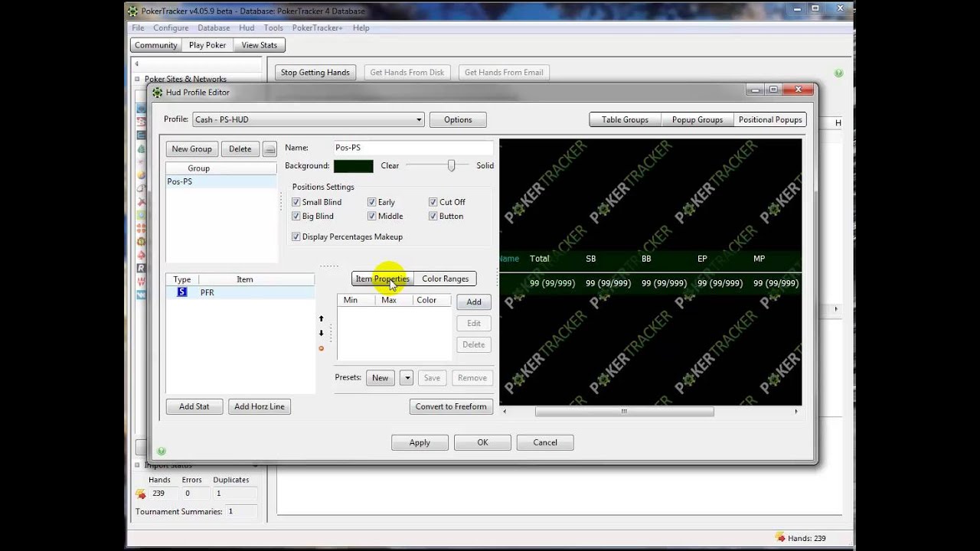Open the File menu
The image size is (980, 551).
pos(138,28)
